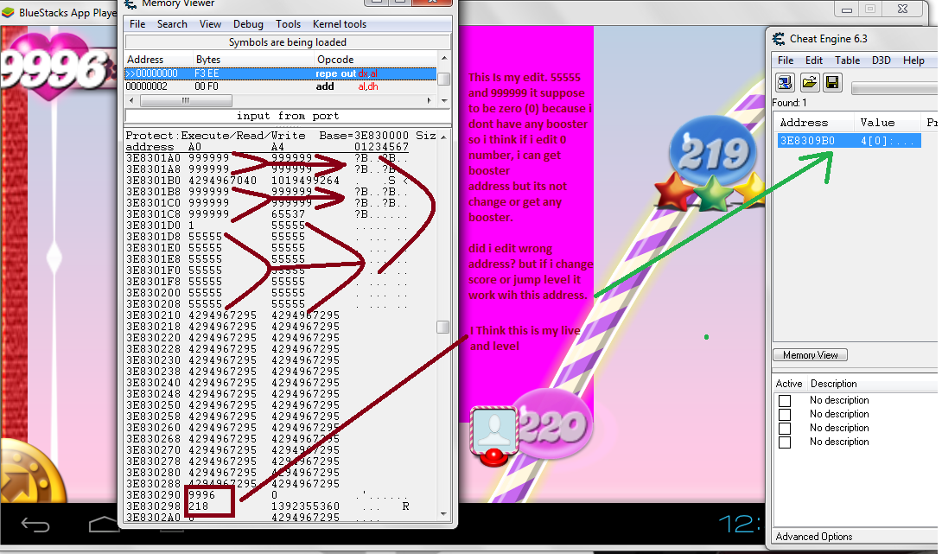Click the scan progress bar in Cheat Engine
The width and height of the screenshot is (942, 560).
[x=894, y=88]
